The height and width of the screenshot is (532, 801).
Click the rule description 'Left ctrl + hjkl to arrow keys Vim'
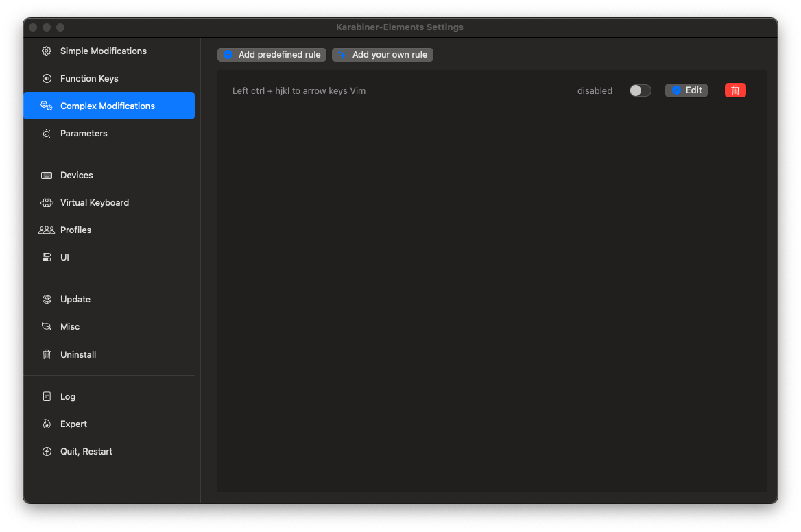point(299,91)
